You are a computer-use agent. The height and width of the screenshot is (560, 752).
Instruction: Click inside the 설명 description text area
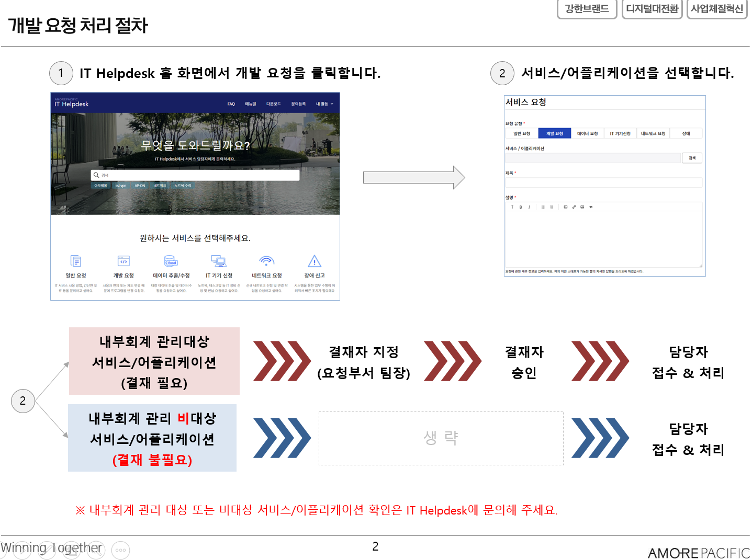click(x=604, y=238)
